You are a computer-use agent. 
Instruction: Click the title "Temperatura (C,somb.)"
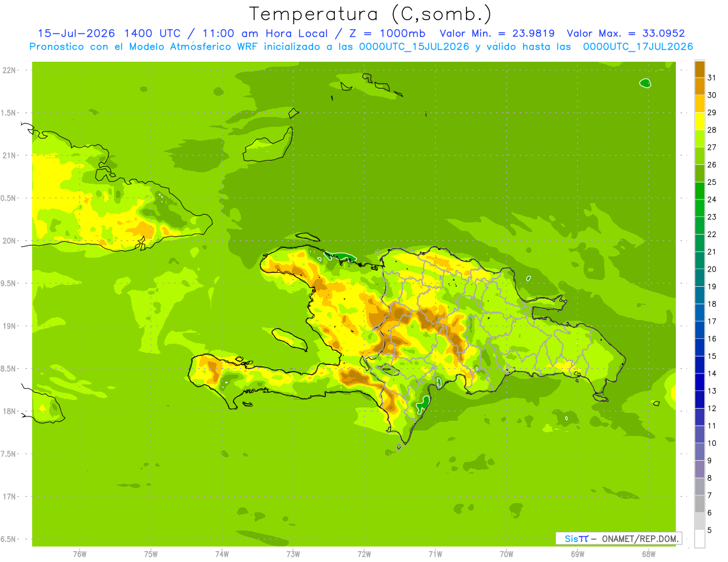coord(371,14)
